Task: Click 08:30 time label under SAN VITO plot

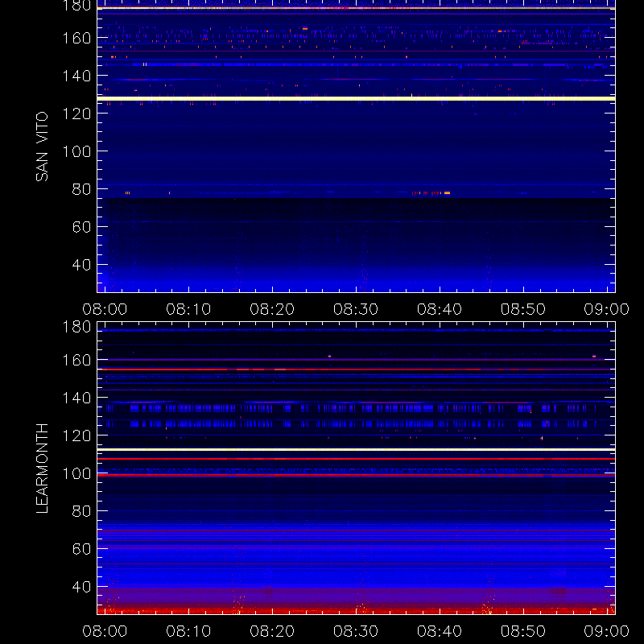Action: (356, 309)
